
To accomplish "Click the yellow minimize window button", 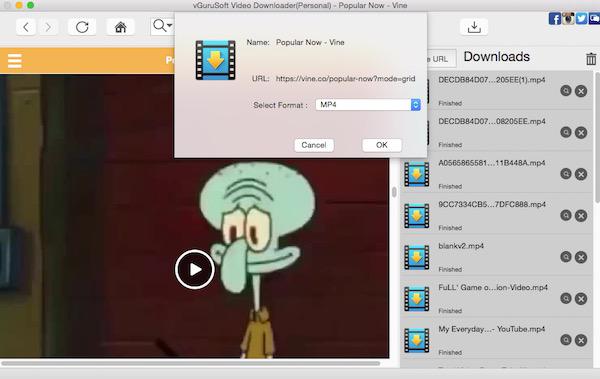I will coord(18,5).
